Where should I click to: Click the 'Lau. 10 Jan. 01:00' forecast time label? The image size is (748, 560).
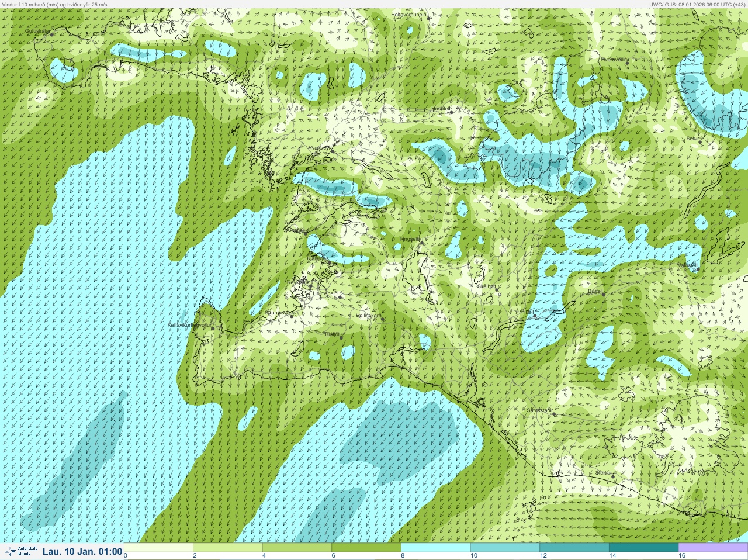[82, 551]
